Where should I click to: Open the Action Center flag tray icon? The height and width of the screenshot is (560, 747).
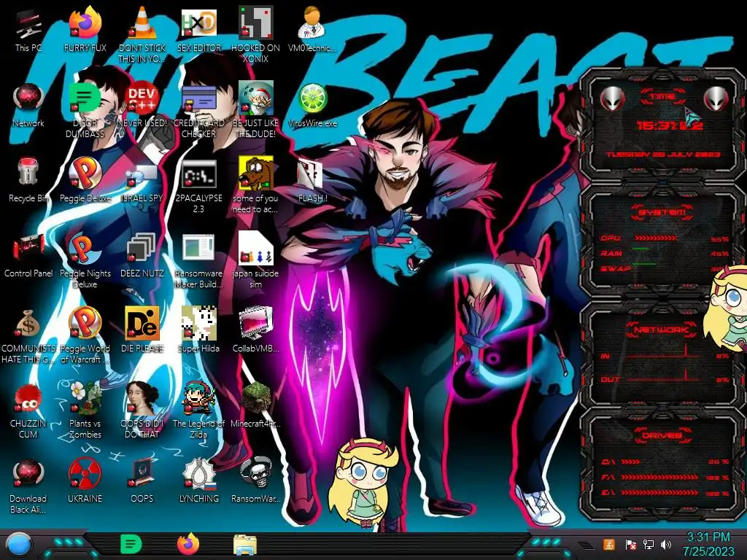pyautogui.click(x=630, y=544)
